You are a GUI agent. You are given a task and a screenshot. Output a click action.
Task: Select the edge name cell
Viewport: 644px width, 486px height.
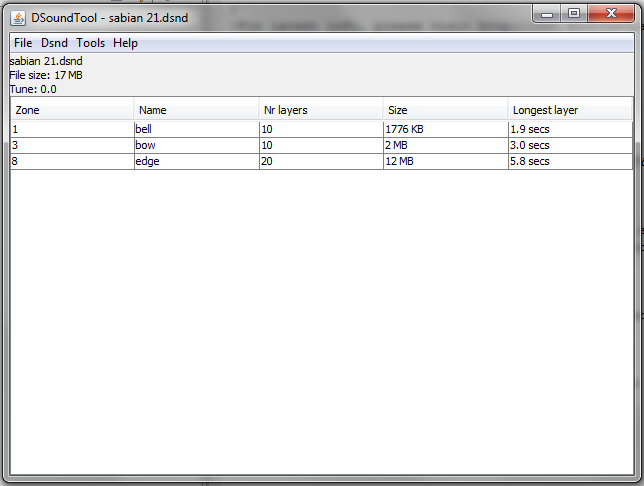(197, 161)
